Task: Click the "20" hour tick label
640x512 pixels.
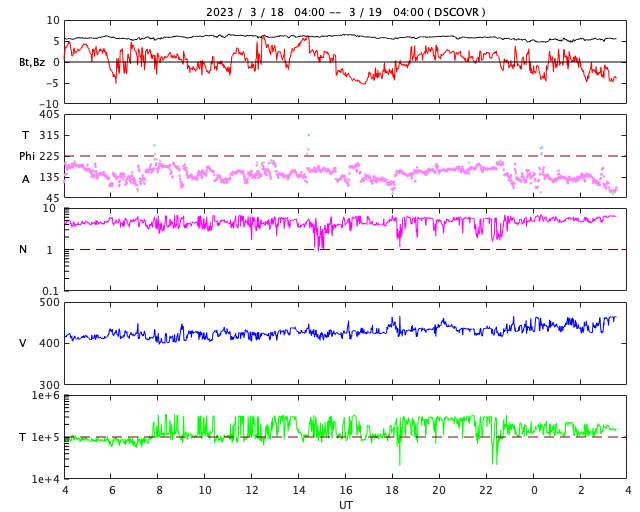Action: coord(439,490)
